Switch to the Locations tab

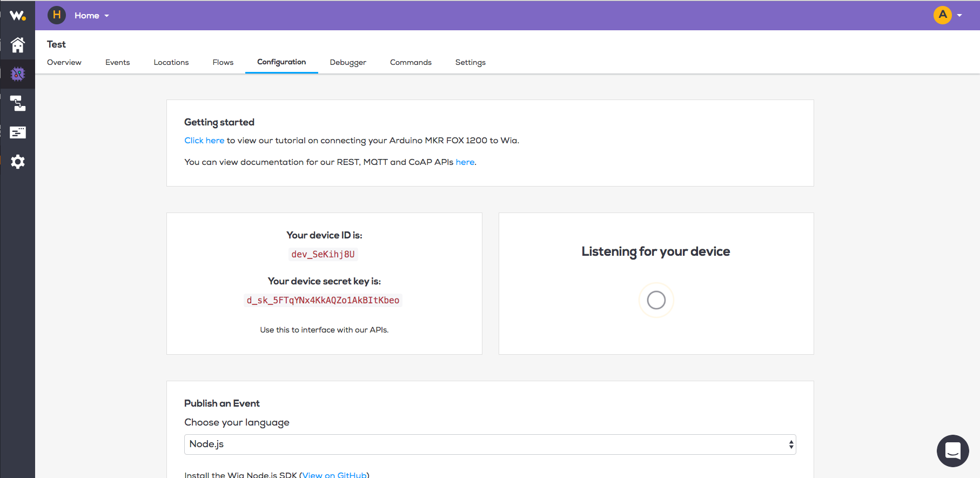pos(171,62)
